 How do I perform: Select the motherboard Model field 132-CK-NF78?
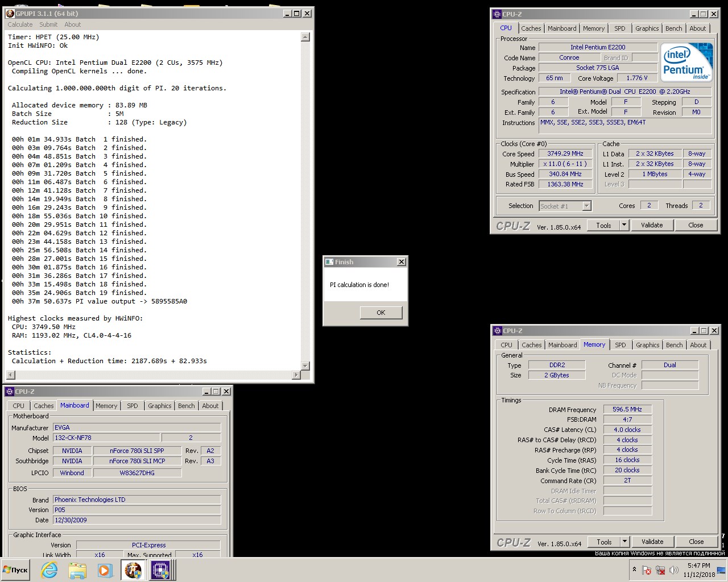click(106, 438)
